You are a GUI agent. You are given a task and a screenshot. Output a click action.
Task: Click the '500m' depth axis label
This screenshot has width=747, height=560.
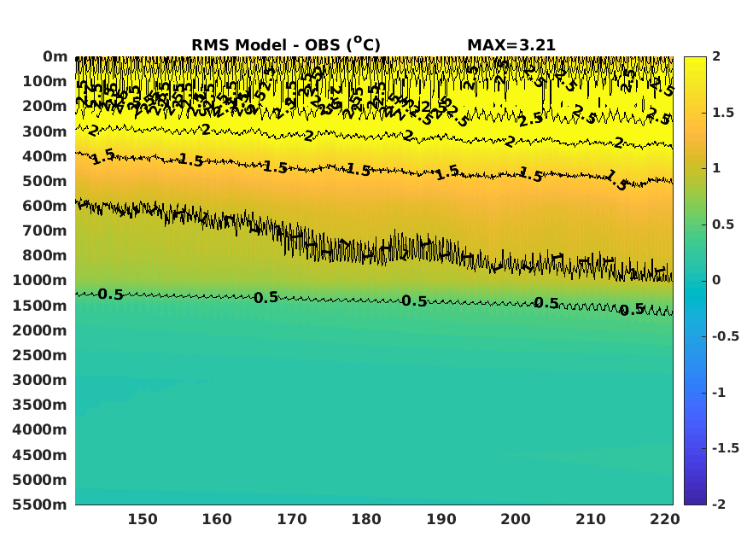coord(44,181)
